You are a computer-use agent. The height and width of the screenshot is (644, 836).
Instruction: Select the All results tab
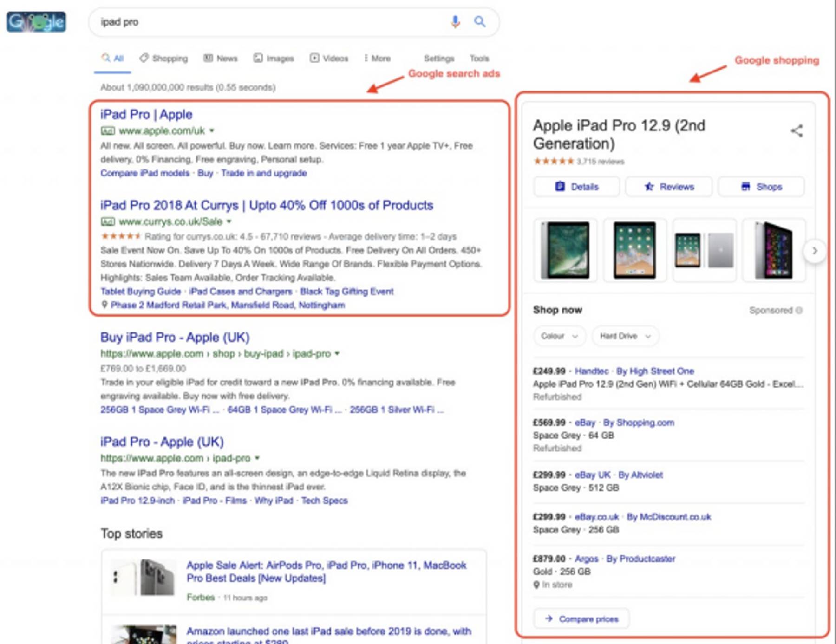(x=113, y=59)
